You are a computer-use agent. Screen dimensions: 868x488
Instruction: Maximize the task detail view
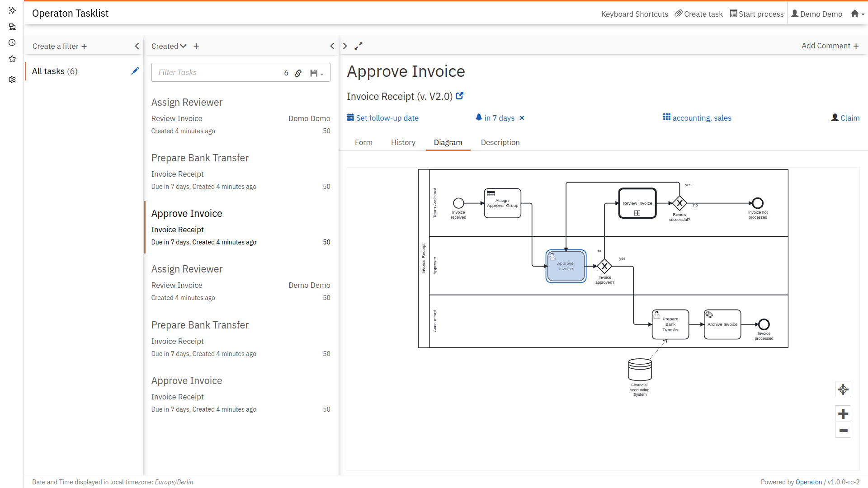point(359,46)
